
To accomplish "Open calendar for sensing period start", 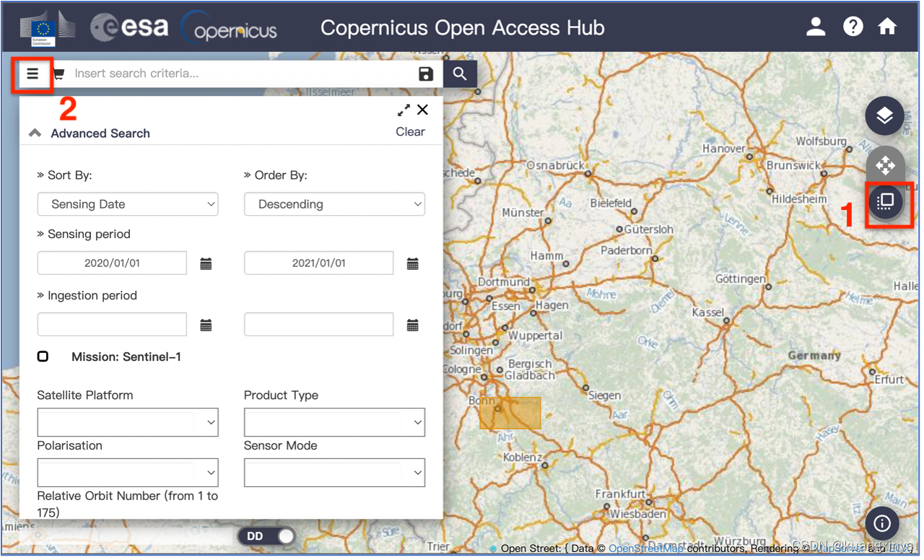I will [206, 264].
